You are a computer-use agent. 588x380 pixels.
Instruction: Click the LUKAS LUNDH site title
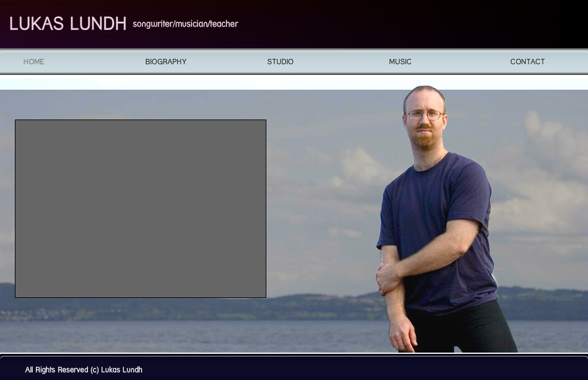click(x=68, y=24)
